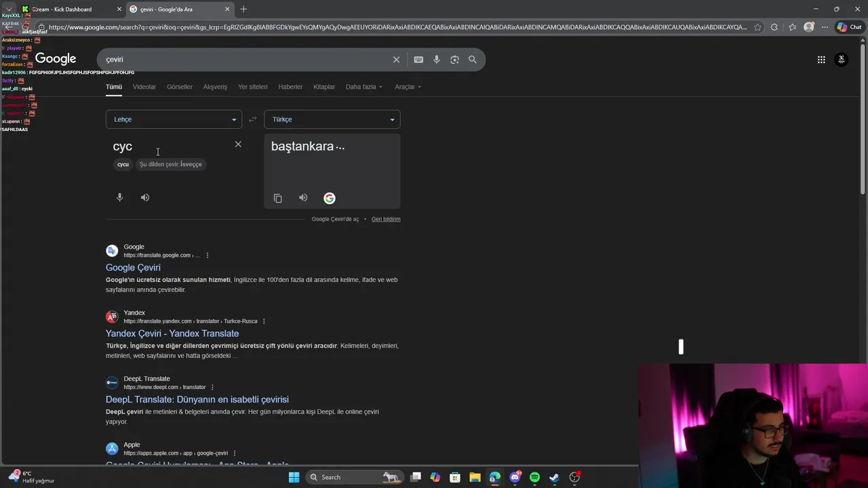Image resolution: width=868 pixels, height=488 pixels.
Task: Switch to the Haberler tab
Action: tap(290, 87)
